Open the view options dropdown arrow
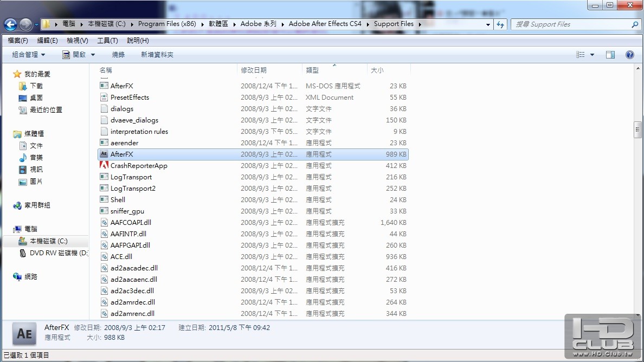 592,55
